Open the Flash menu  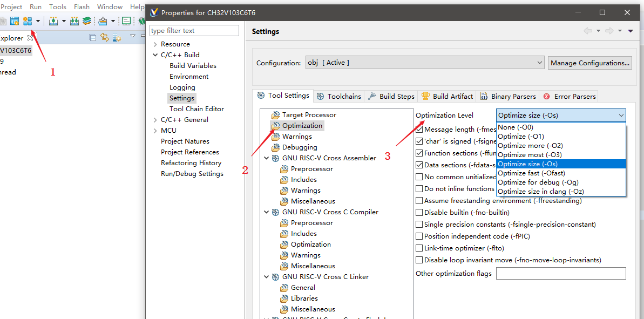[x=82, y=7]
